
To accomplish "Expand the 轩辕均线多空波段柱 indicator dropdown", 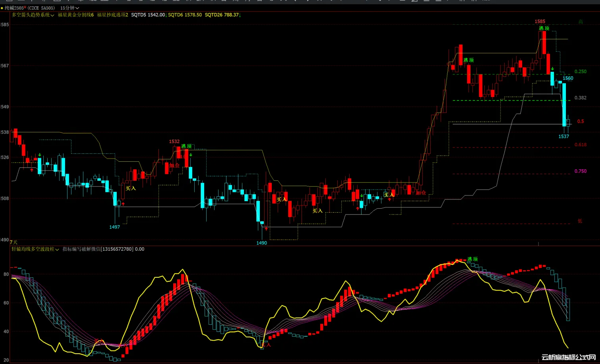I will coord(35,249).
